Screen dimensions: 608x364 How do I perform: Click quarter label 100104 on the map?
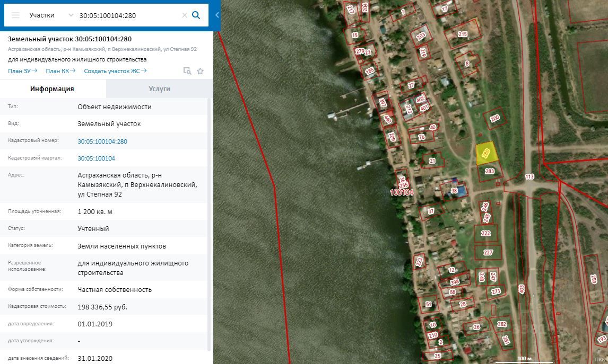pyautogui.click(x=402, y=192)
